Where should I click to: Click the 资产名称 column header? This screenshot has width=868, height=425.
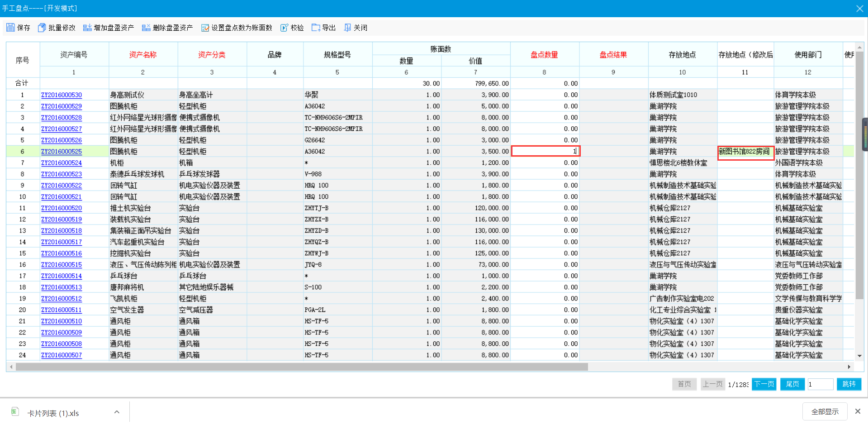[x=143, y=55]
